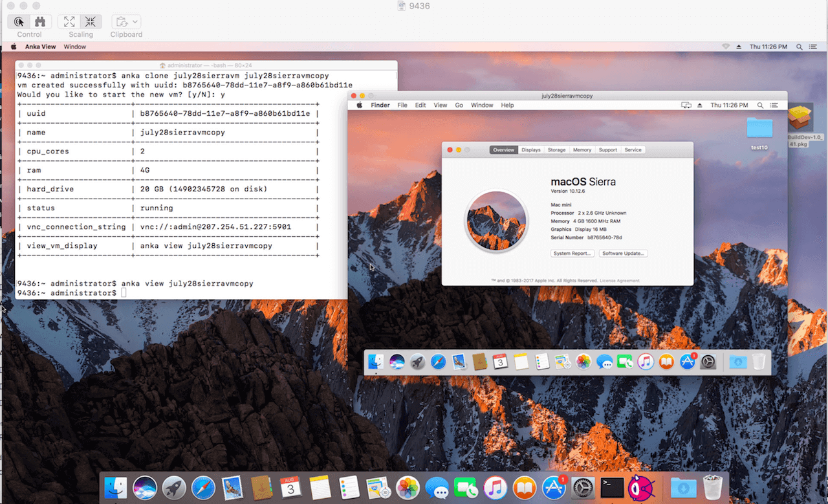This screenshot has height=504, width=828.
Task: Open the View menu in the VM
Action: click(441, 105)
